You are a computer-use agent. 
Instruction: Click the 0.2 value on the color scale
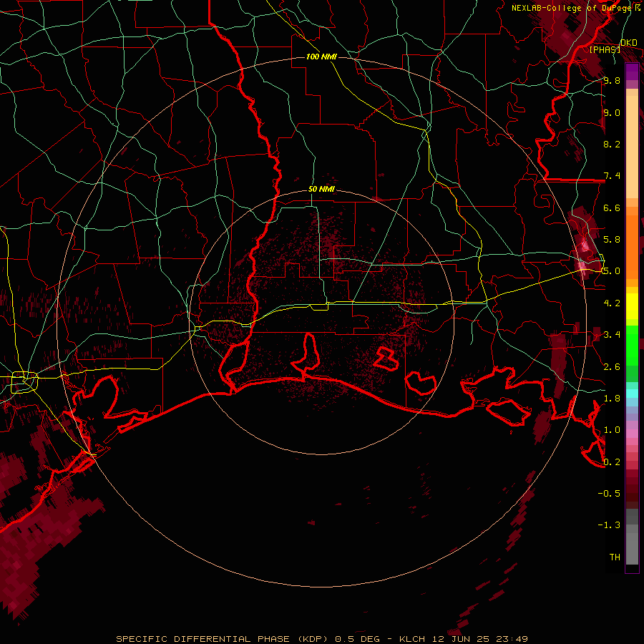(612, 462)
